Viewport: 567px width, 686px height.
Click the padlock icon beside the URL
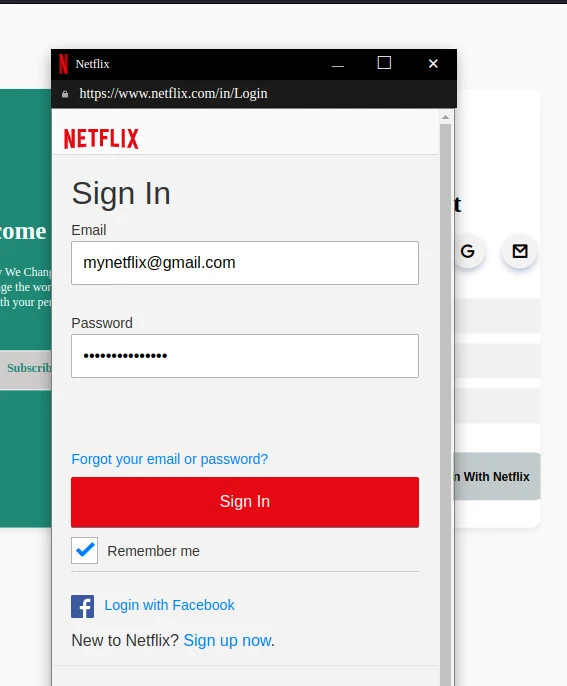tap(65, 94)
